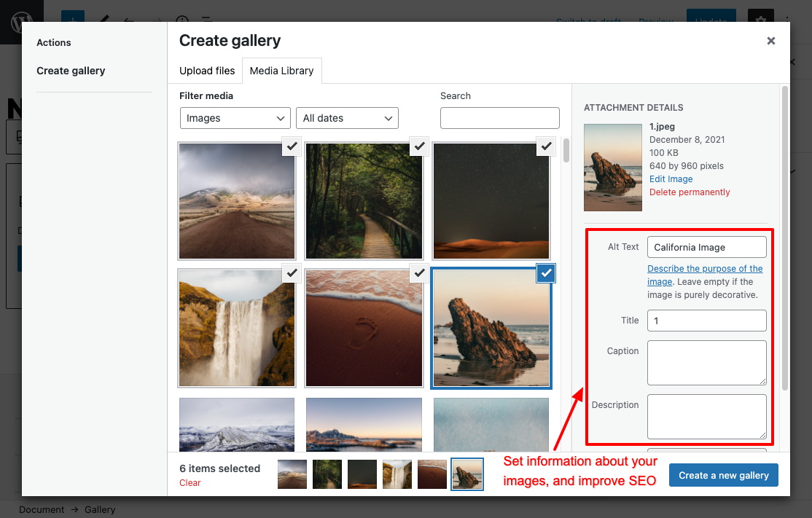Select the forest boardwalk thumbnail

pos(364,201)
